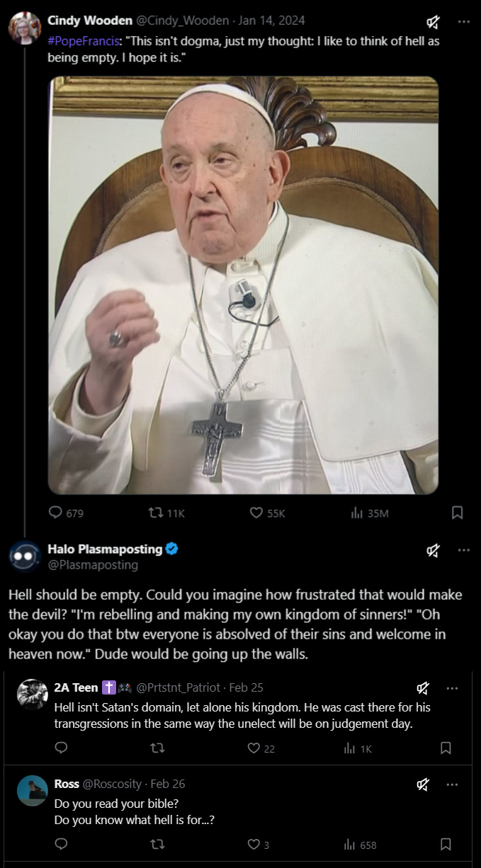The height and width of the screenshot is (868, 481).
Task: Open more options on Cindy Wooden's tweet
Action: [x=464, y=22]
